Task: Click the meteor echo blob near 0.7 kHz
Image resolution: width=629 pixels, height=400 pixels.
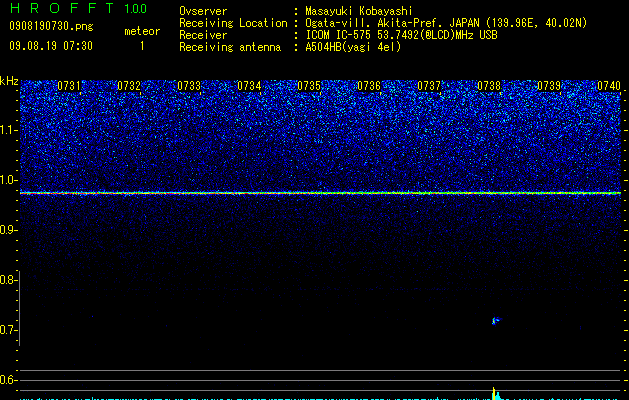Action: coord(496,320)
